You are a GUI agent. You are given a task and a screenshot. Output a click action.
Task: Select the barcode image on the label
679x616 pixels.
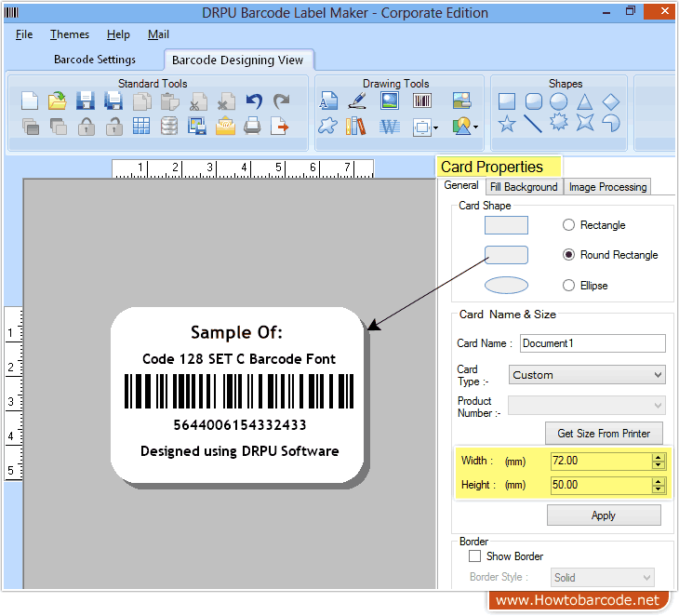coord(239,391)
